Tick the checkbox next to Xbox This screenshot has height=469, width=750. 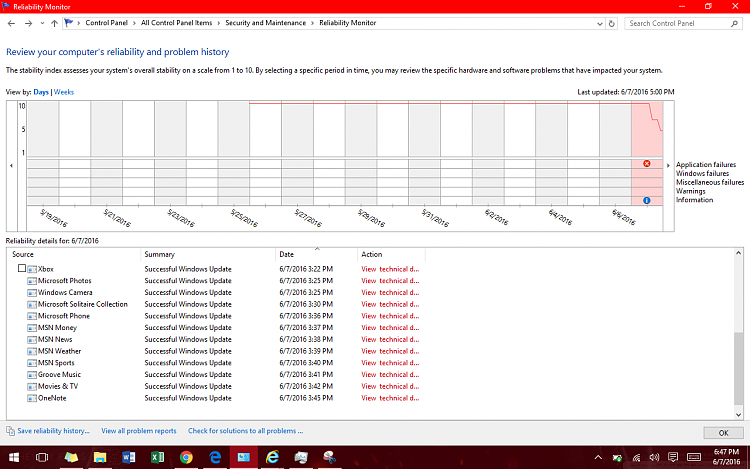pyautogui.click(x=22, y=268)
